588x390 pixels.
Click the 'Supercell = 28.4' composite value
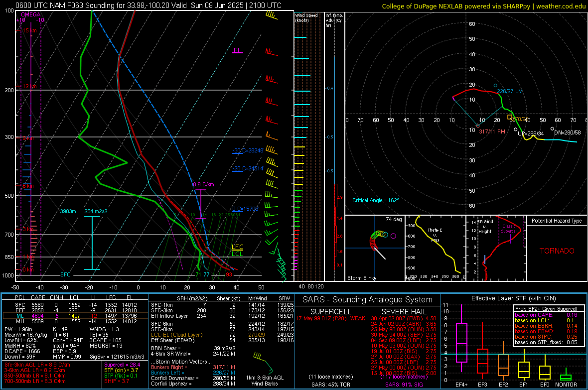pos(122,365)
